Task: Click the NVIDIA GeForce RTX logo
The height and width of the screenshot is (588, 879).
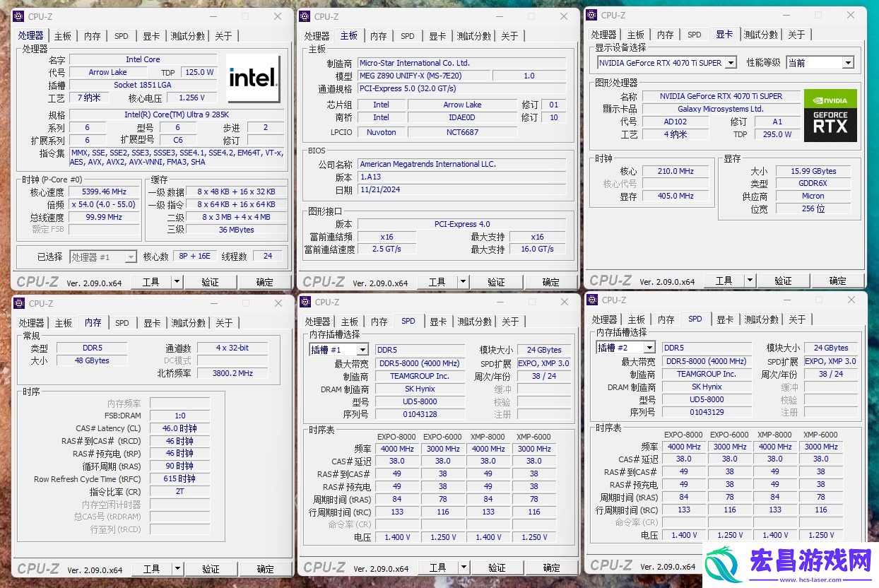Action: 830,115
